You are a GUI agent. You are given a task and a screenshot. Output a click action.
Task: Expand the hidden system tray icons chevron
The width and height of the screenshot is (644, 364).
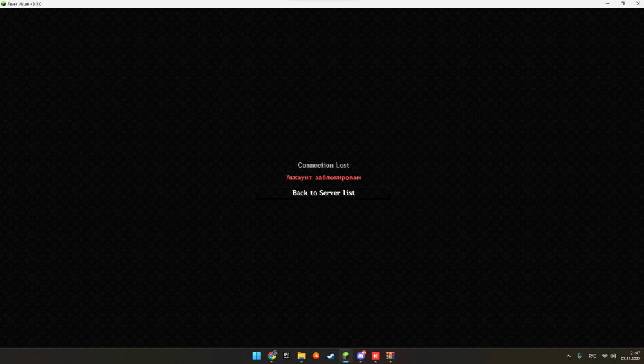(x=569, y=356)
